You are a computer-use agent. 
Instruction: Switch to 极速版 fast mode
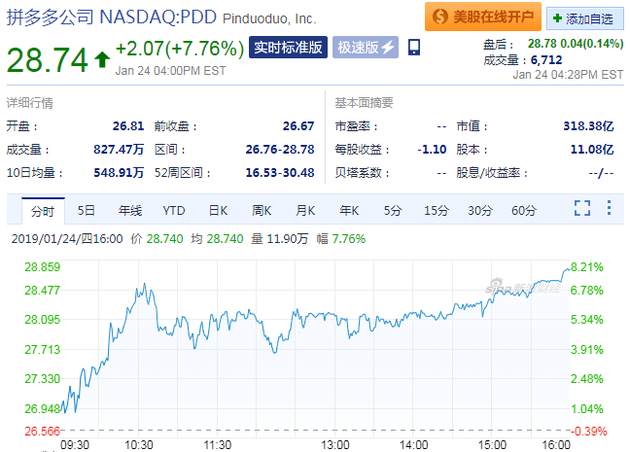[x=366, y=49]
